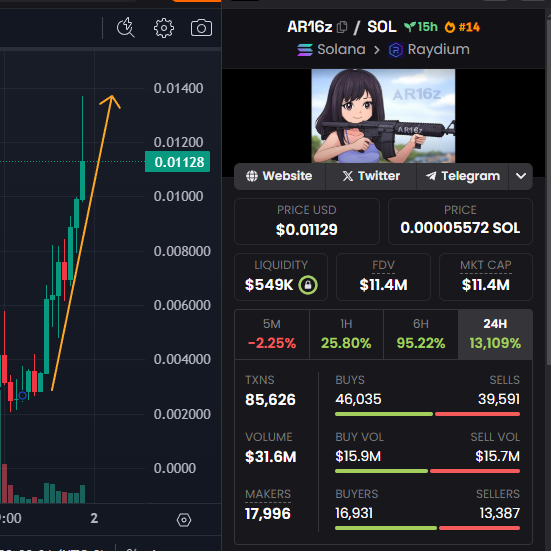Click the PRICE USD $0.01129 box
The image size is (551, 551).
[x=307, y=221]
